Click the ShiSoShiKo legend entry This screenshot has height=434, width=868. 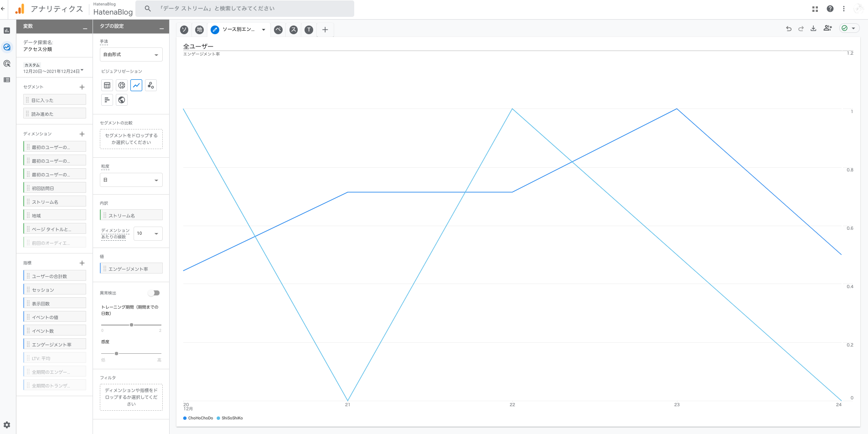click(230, 418)
